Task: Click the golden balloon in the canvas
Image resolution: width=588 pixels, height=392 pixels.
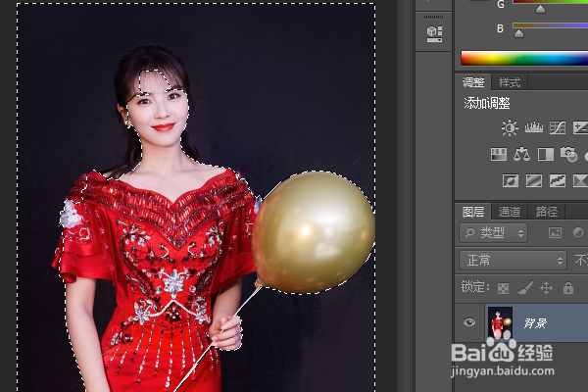Action: (x=314, y=232)
